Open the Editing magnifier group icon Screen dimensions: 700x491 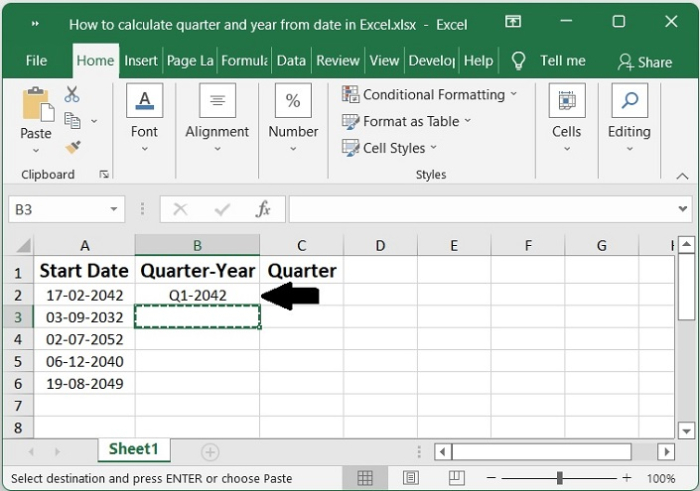629,100
